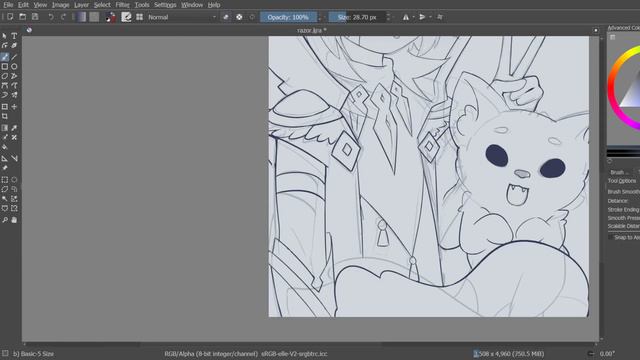
Task: Select the Freehand Selection tool
Action: (14, 189)
